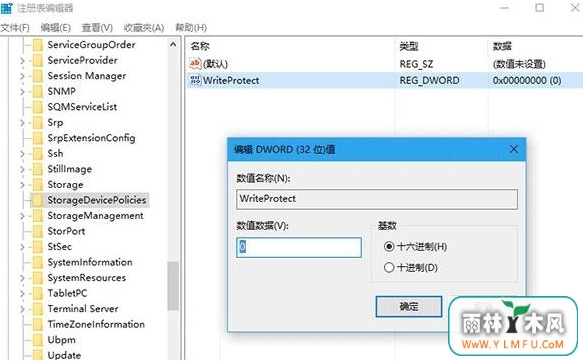The width and height of the screenshot is (583, 361).
Task: Click the Storage folder icon
Action: pyautogui.click(x=38, y=184)
